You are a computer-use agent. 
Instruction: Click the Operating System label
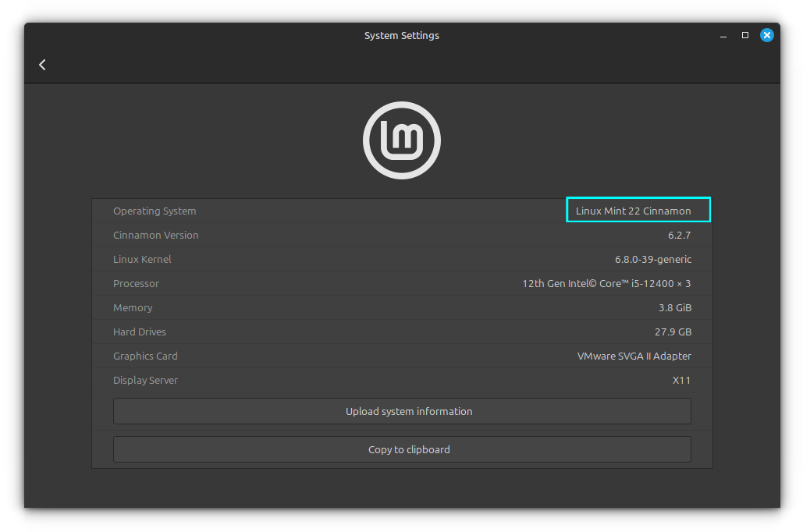click(155, 211)
